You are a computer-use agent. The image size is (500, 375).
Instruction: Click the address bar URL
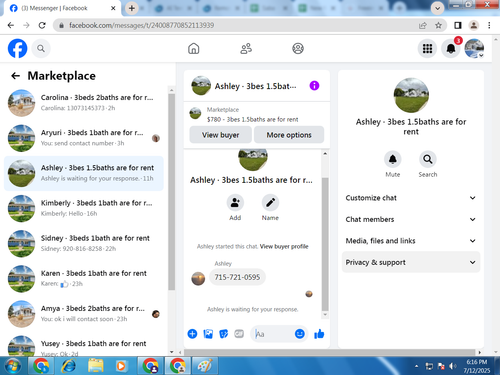[x=142, y=25]
